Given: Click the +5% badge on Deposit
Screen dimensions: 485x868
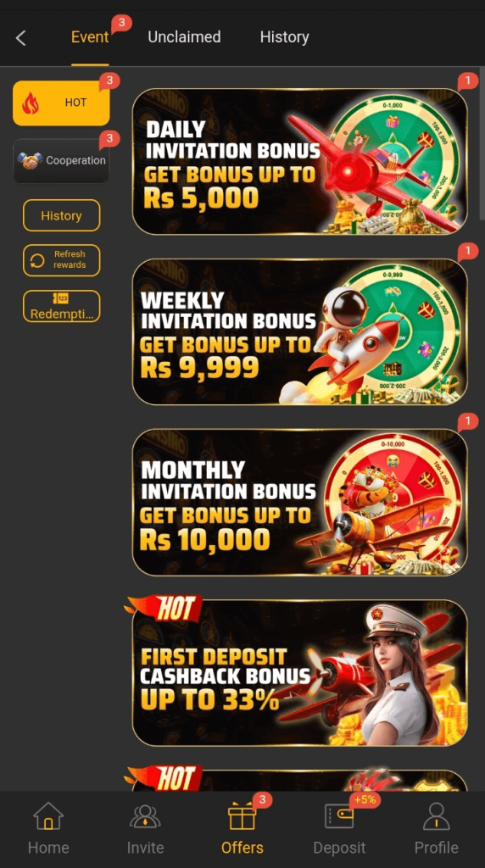Looking at the screenshot, I should pos(365,799).
